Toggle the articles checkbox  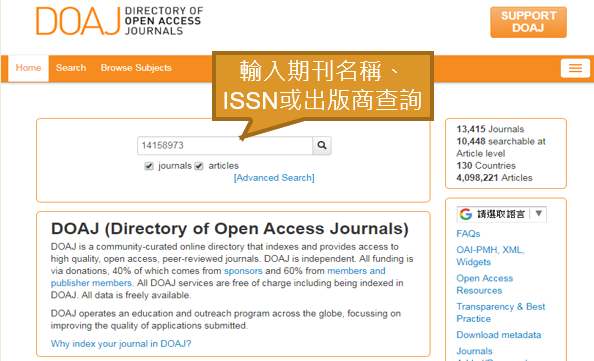pyautogui.click(x=199, y=166)
